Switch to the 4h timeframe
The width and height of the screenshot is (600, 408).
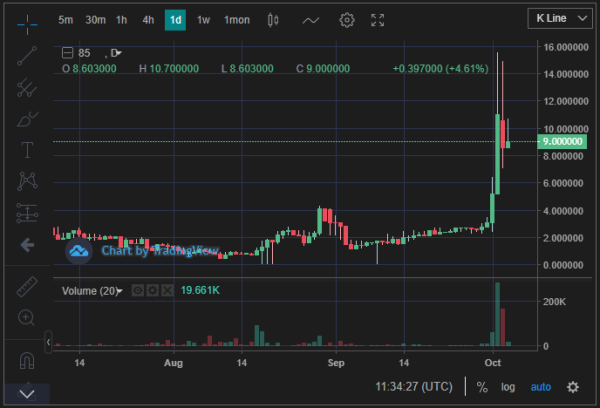148,20
